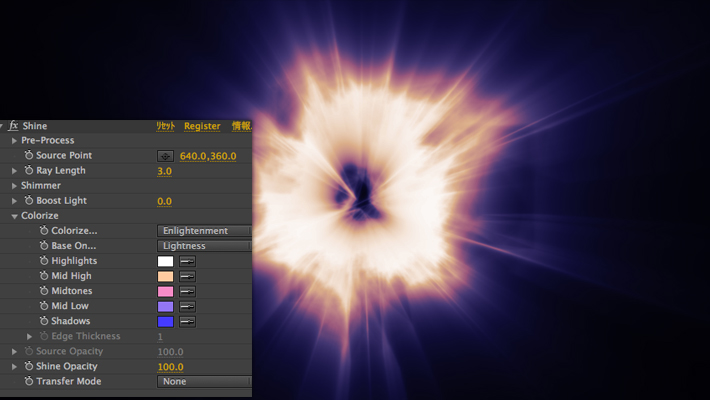710x400 pixels.
Task: Expand the Shimmer group
Action: tap(14, 186)
